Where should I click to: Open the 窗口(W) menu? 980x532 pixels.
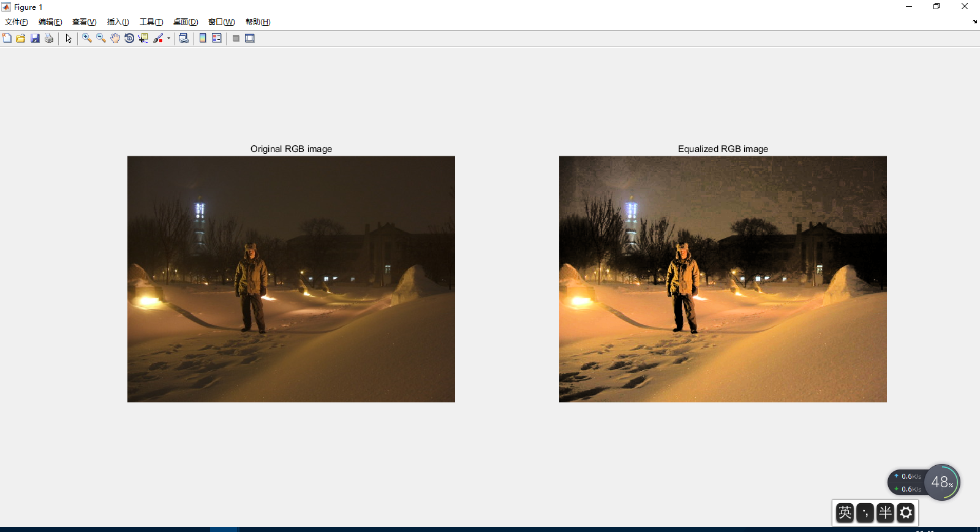[222, 22]
